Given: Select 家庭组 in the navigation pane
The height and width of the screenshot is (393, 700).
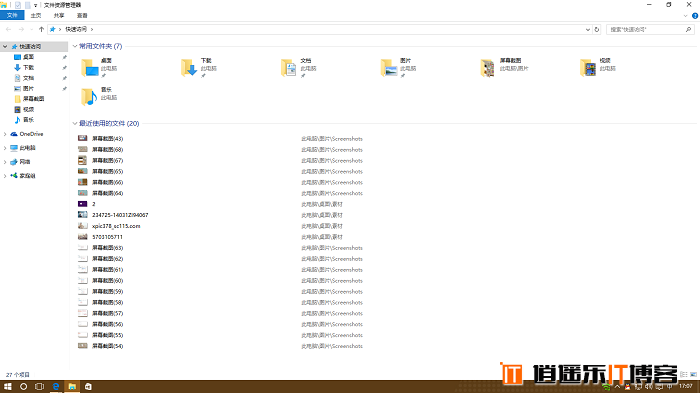Looking at the screenshot, I should 27,176.
